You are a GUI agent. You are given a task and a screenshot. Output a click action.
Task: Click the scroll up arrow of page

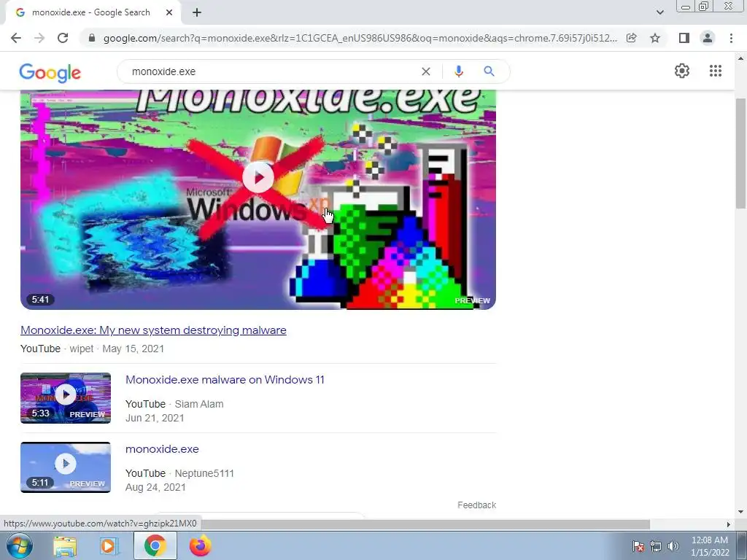click(x=740, y=58)
